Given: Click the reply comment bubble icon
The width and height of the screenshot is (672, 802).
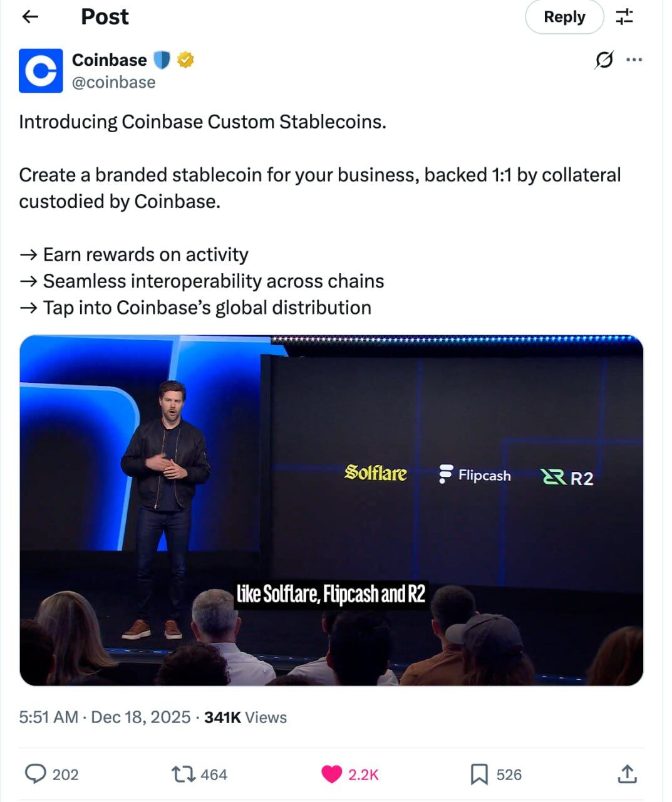Looking at the screenshot, I should (x=35, y=774).
